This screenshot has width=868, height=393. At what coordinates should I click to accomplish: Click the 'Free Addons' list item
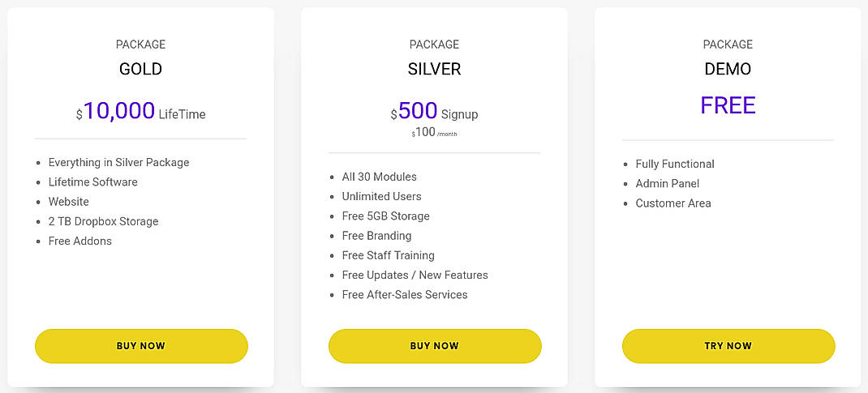coord(80,241)
